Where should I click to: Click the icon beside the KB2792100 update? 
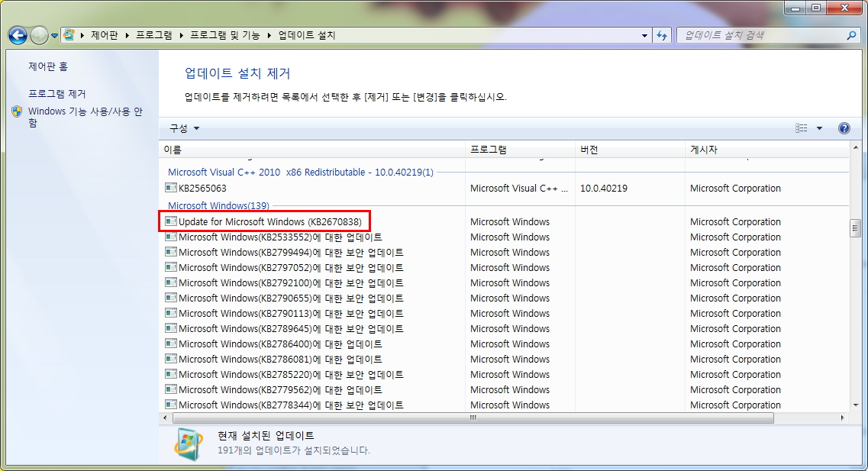[171, 282]
